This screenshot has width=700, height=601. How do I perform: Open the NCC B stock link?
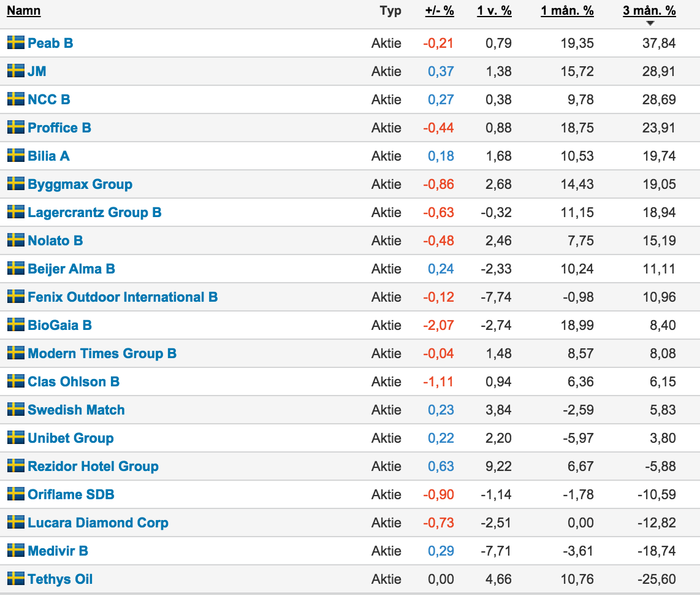coord(49,99)
